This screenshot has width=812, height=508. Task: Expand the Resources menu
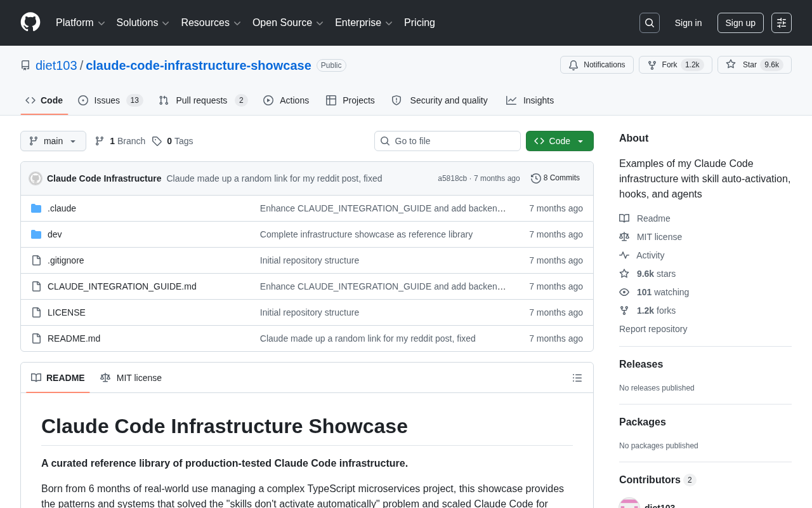point(211,23)
